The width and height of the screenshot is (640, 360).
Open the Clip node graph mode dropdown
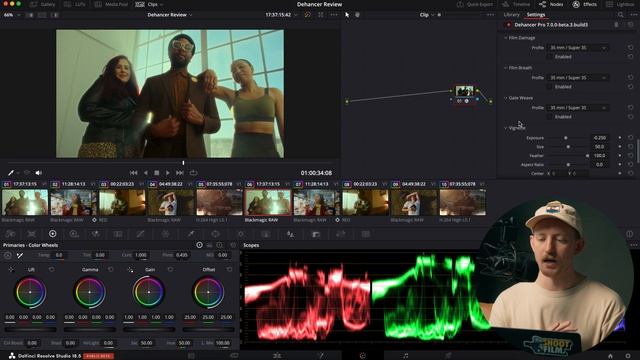click(x=426, y=15)
